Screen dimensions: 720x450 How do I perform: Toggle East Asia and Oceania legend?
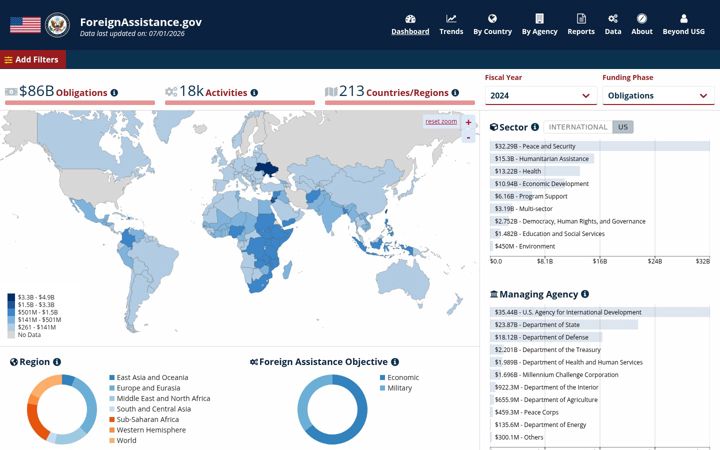pyautogui.click(x=149, y=377)
